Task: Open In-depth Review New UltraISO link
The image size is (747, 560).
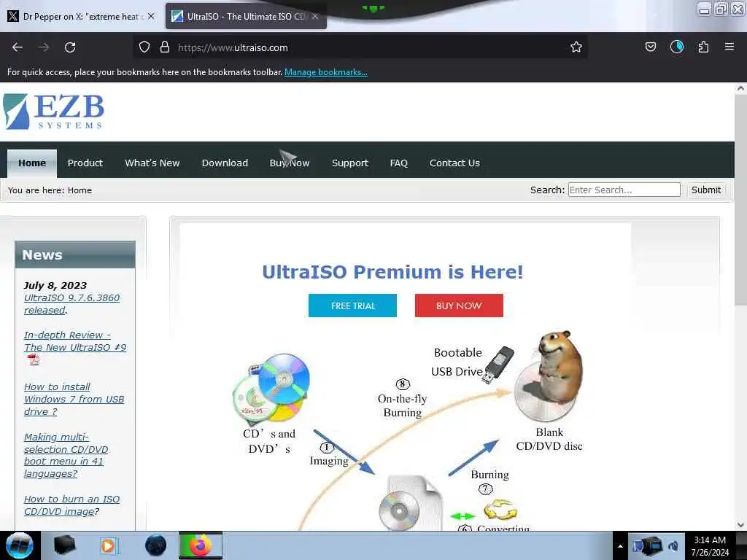Action: click(75, 341)
